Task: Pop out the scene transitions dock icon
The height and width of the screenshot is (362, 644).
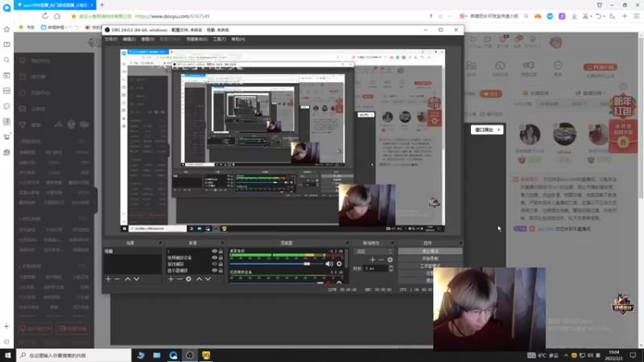Action: (x=392, y=243)
